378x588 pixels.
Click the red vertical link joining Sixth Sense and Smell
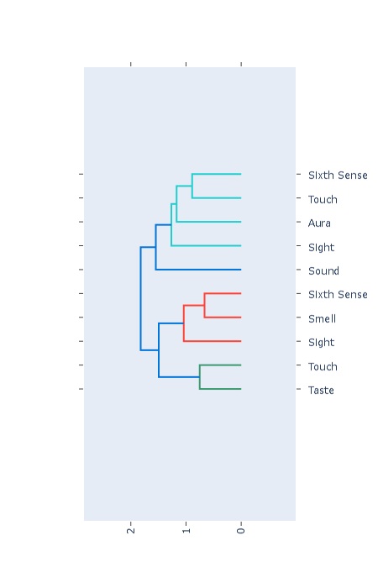pyautogui.click(x=204, y=305)
